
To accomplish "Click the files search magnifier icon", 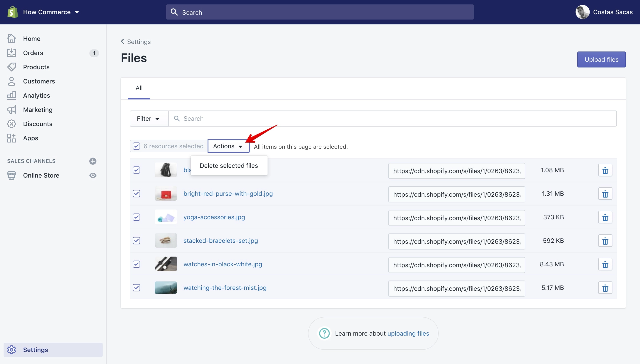I will click(177, 119).
